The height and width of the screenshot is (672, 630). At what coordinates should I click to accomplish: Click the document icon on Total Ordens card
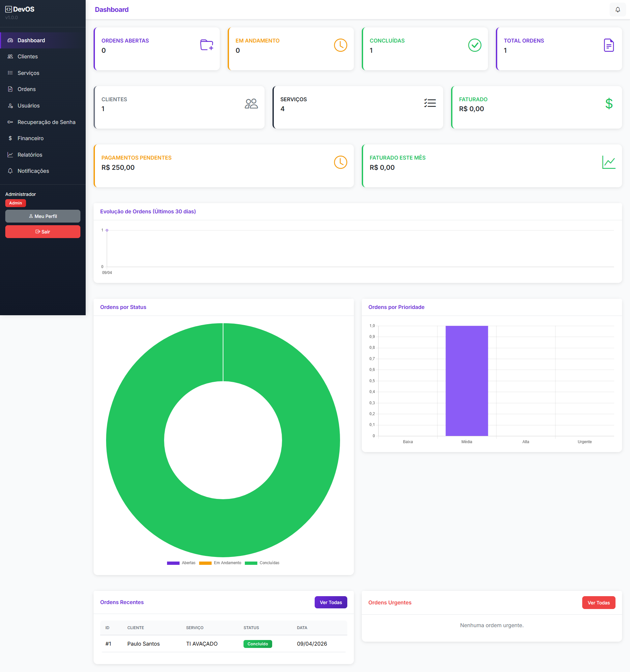[x=608, y=45]
